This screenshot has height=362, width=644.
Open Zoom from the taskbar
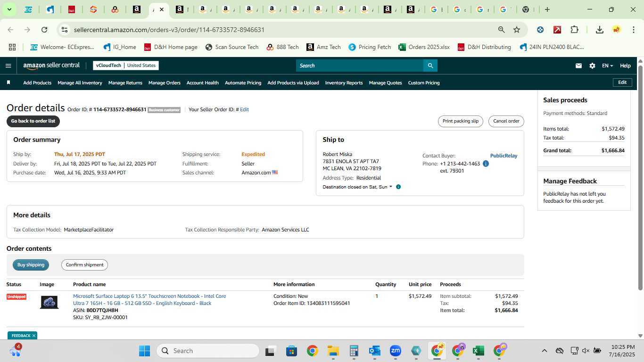395,351
